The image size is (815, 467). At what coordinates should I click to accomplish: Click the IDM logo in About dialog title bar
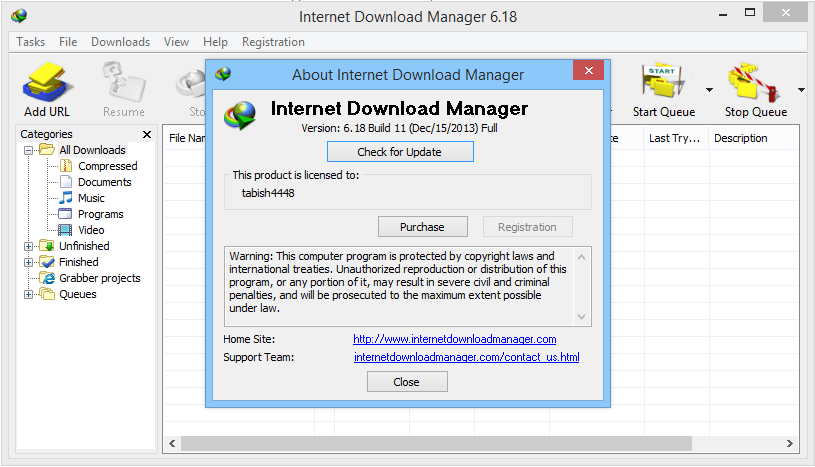coord(224,74)
